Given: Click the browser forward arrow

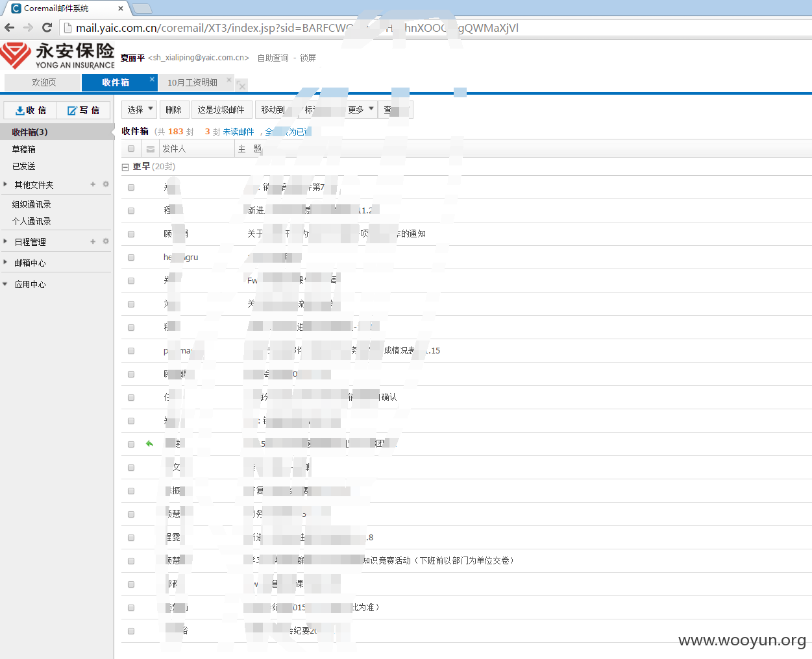Looking at the screenshot, I should pyautogui.click(x=28, y=27).
